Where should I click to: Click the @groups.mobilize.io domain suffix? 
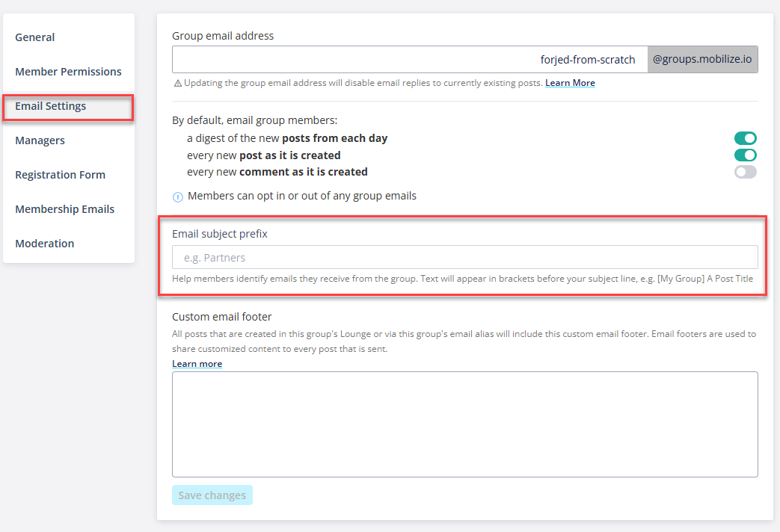click(x=702, y=59)
